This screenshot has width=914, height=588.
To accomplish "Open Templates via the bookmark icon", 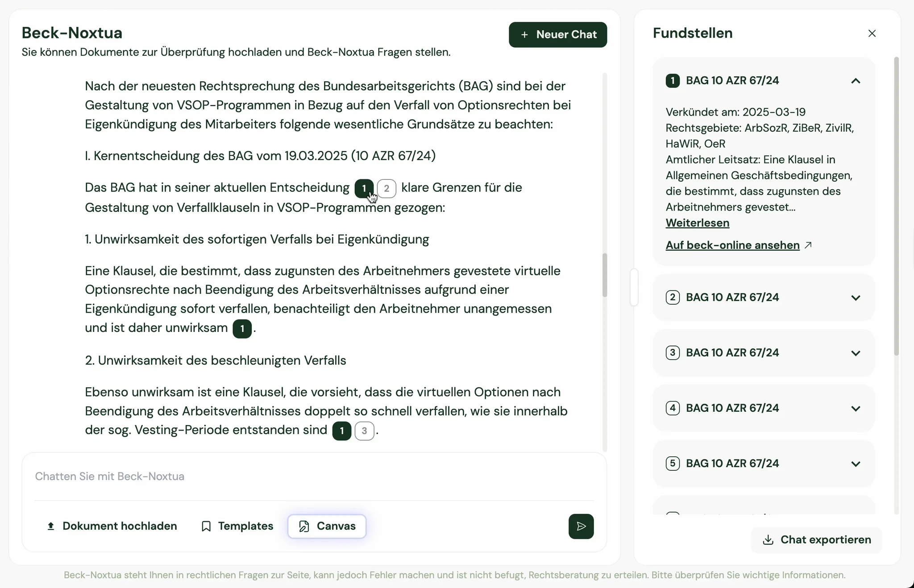I will pyautogui.click(x=206, y=526).
